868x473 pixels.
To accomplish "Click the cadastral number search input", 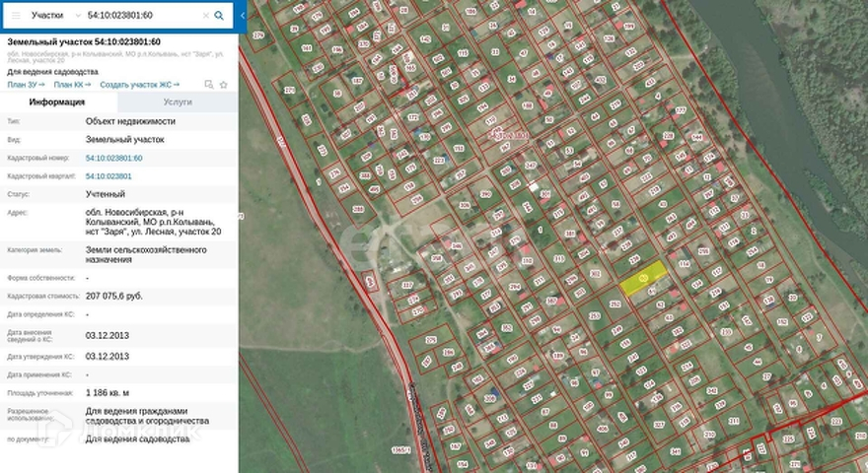I will click(x=143, y=16).
